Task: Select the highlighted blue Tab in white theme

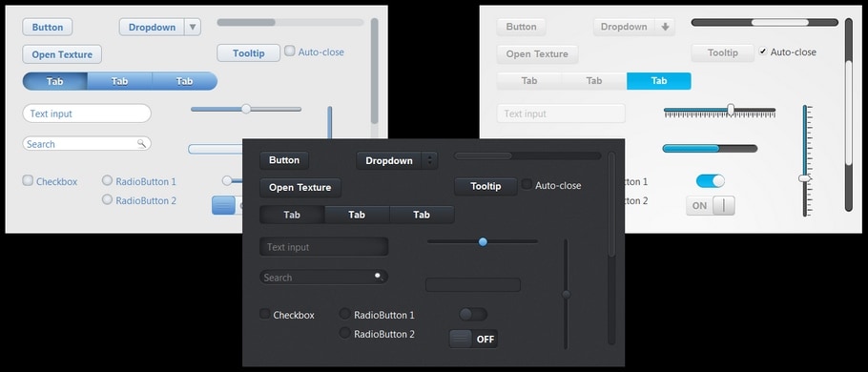Action: click(659, 81)
